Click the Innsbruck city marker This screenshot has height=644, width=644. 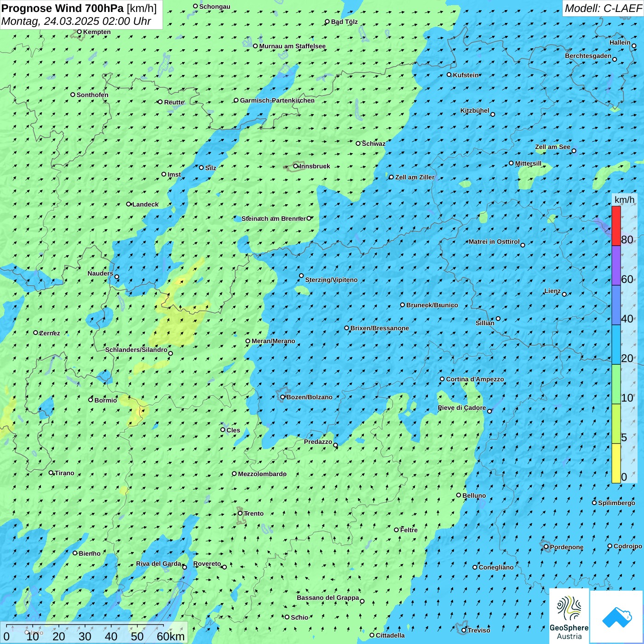point(296,166)
